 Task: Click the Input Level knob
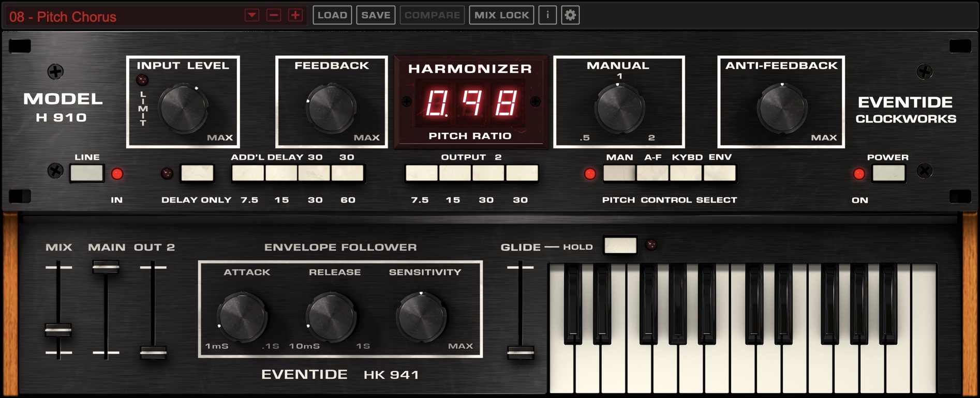point(184,108)
